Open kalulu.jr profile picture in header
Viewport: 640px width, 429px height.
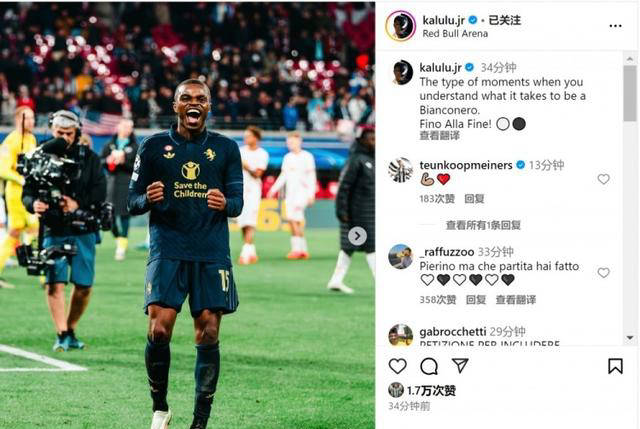pyautogui.click(x=400, y=26)
